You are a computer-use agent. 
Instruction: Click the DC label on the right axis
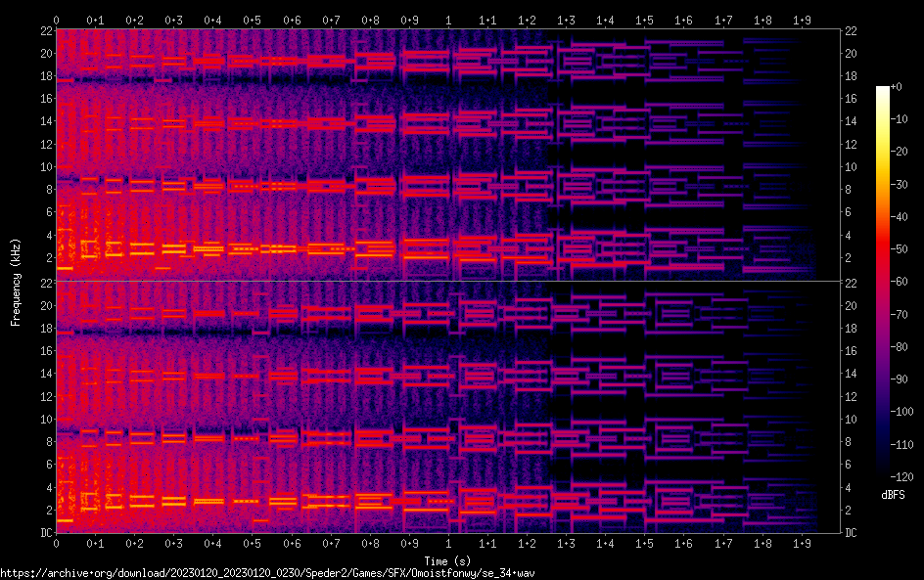point(853,533)
